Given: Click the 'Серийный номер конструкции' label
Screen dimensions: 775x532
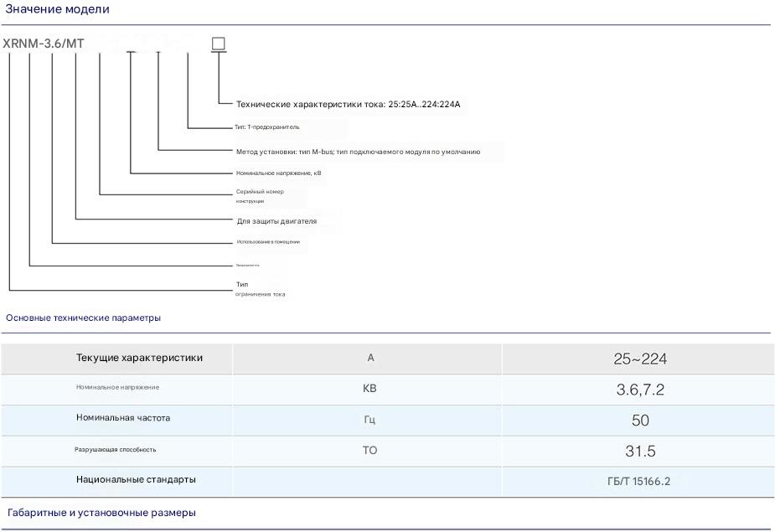Looking at the screenshot, I should (260, 196).
